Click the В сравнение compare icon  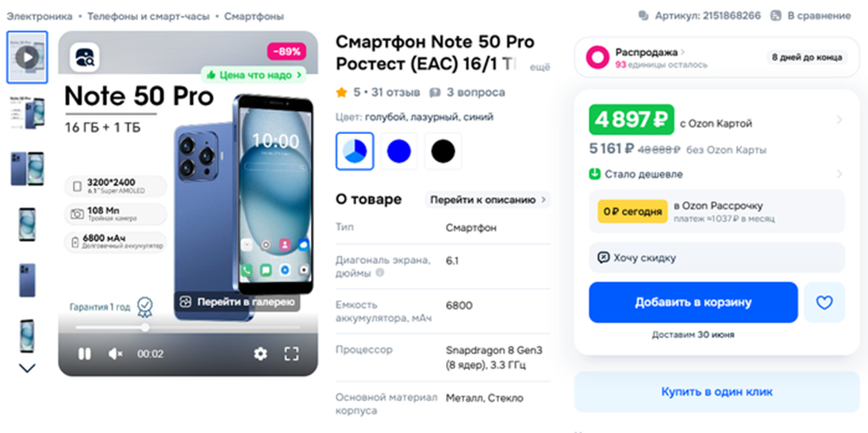(776, 16)
